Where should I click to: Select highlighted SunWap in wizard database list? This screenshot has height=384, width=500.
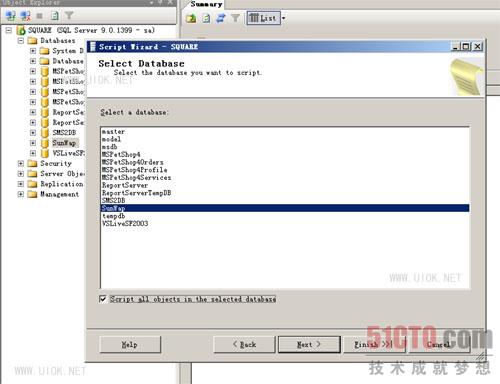point(285,208)
